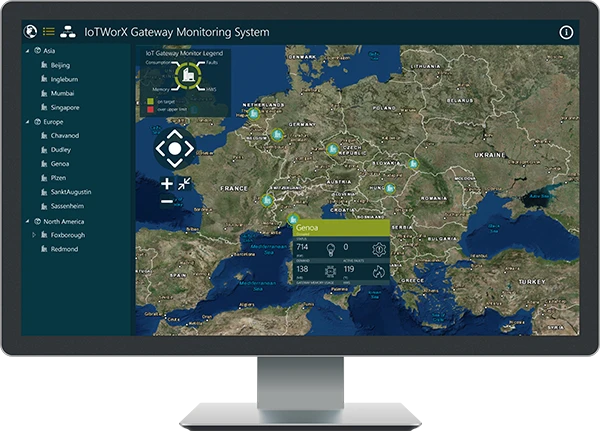The width and height of the screenshot is (600, 431).
Task: Click the collapse arrows icon beside plus
Action: click(185, 184)
